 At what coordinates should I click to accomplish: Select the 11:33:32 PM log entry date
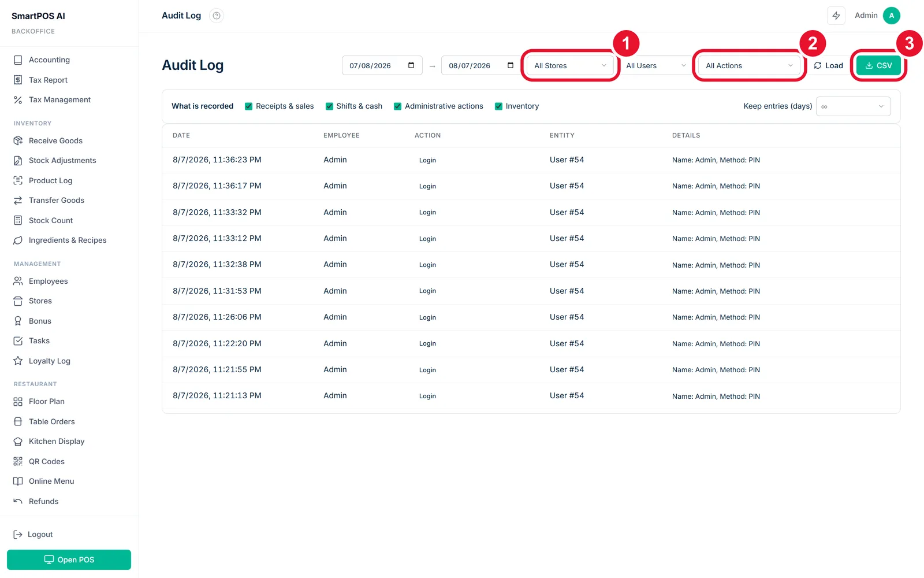click(217, 212)
